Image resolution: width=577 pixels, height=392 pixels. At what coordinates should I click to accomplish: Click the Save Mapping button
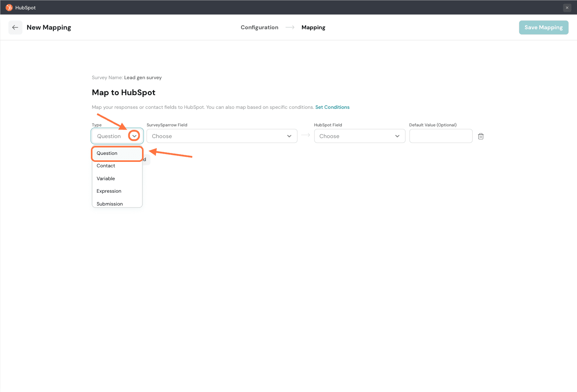click(543, 27)
